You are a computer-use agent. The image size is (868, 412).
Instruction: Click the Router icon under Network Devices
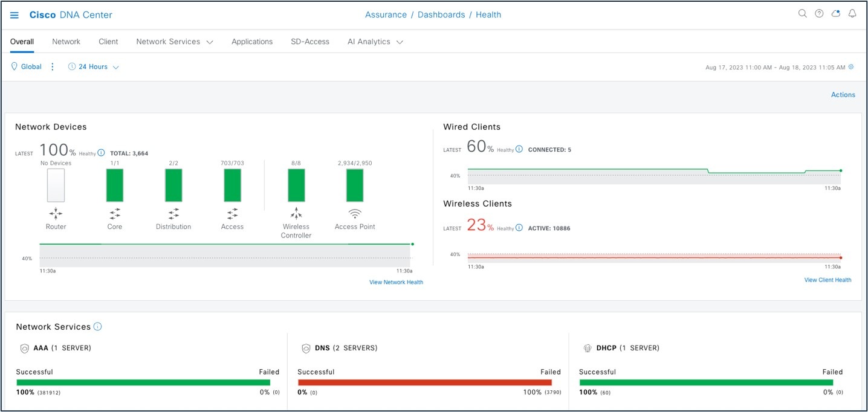tap(56, 213)
